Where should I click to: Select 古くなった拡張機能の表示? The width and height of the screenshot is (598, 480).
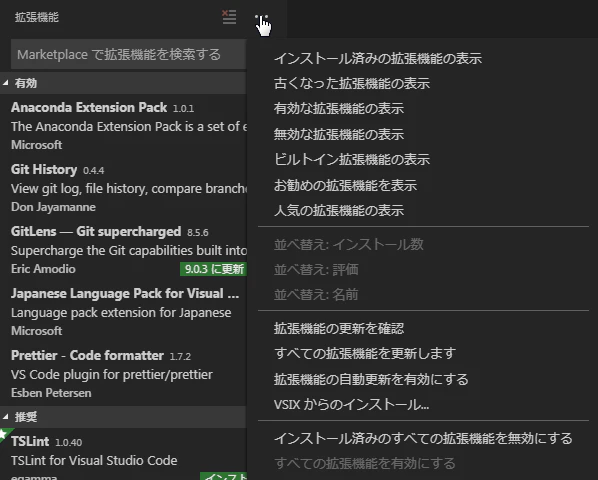423,83
